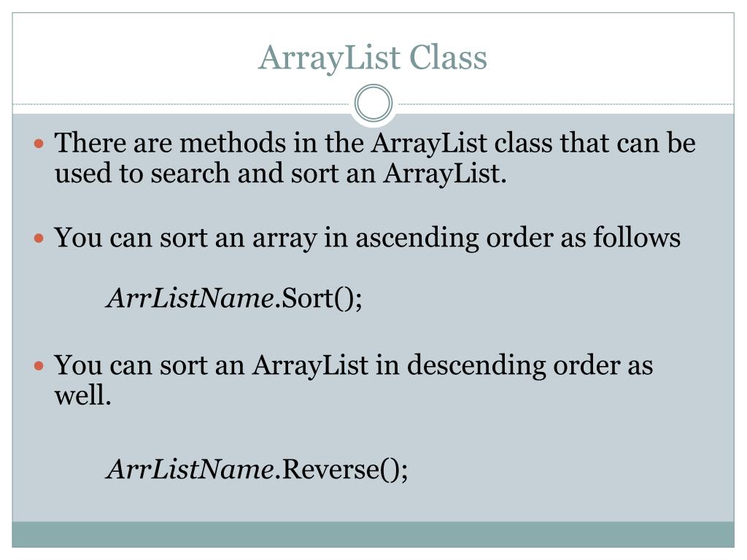Click the orange bullet beside 'There are methods'
This screenshot has width=747, height=560.
click(x=39, y=143)
